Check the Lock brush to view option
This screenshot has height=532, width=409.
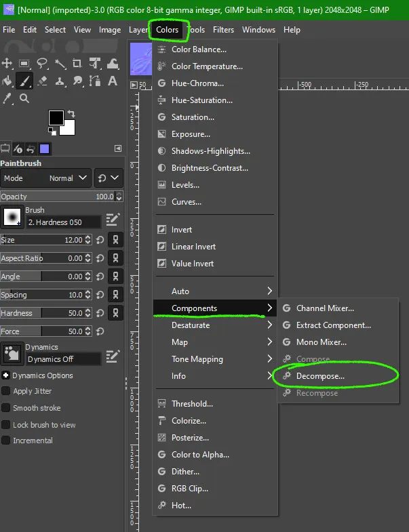click(x=6, y=425)
